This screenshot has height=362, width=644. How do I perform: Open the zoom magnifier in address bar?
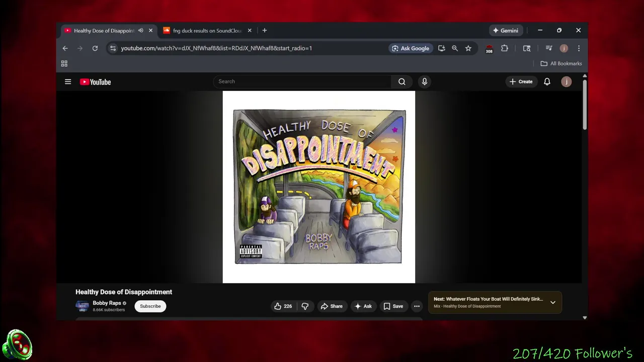click(x=455, y=48)
